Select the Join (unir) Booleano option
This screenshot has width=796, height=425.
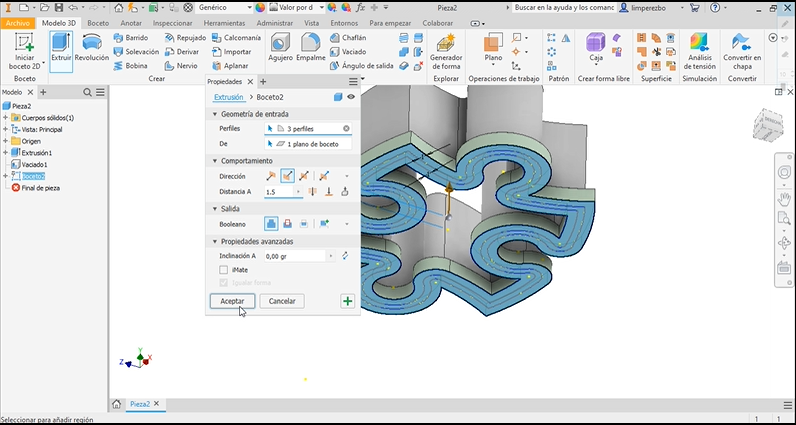[271, 223]
